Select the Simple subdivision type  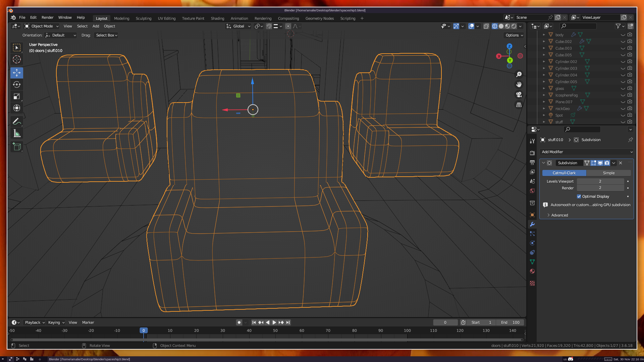point(608,173)
